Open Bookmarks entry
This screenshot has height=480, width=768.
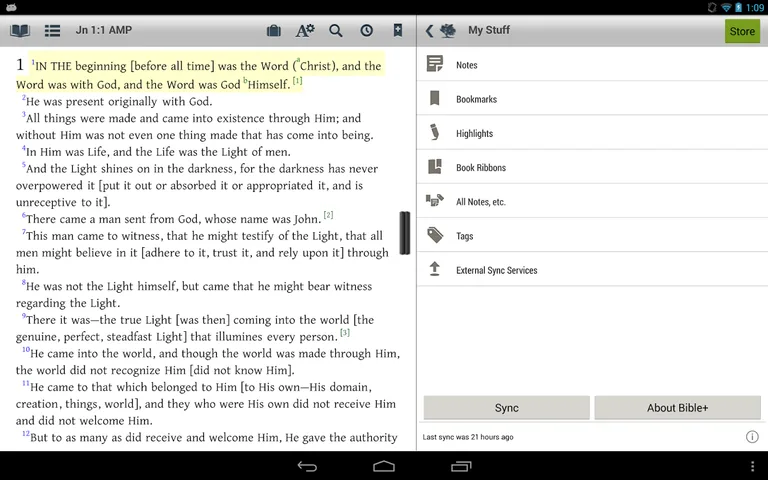(x=592, y=99)
